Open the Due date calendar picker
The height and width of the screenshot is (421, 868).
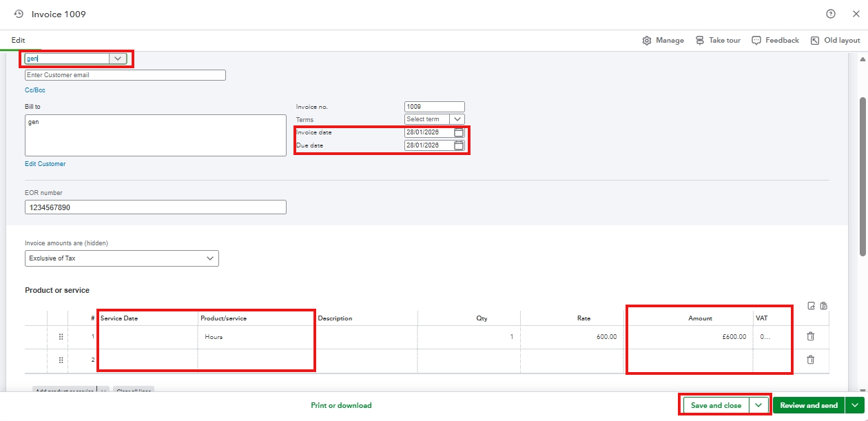[459, 145]
